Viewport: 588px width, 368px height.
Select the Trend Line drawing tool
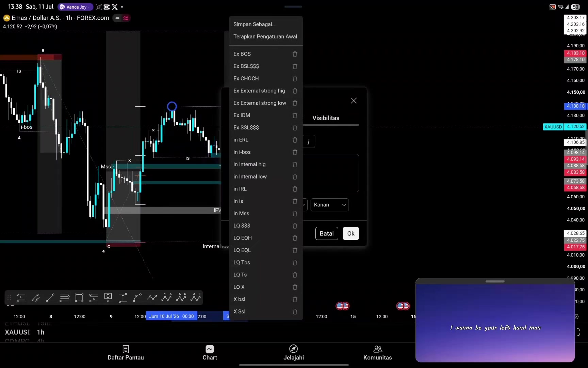click(x=50, y=298)
